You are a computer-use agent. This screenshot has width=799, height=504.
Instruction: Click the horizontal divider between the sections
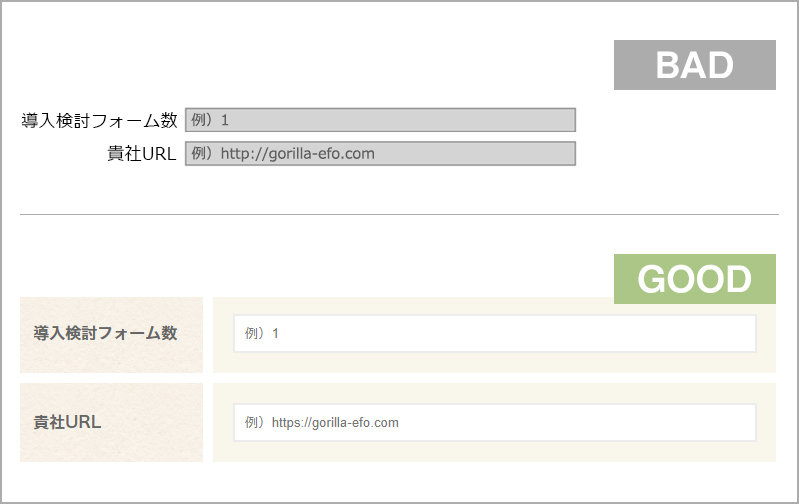399,214
